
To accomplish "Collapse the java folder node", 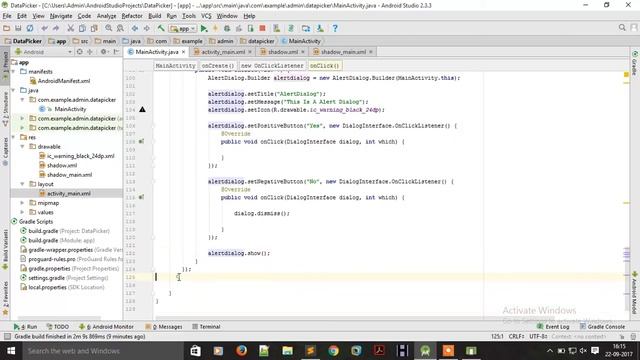I will (x=13, y=90).
